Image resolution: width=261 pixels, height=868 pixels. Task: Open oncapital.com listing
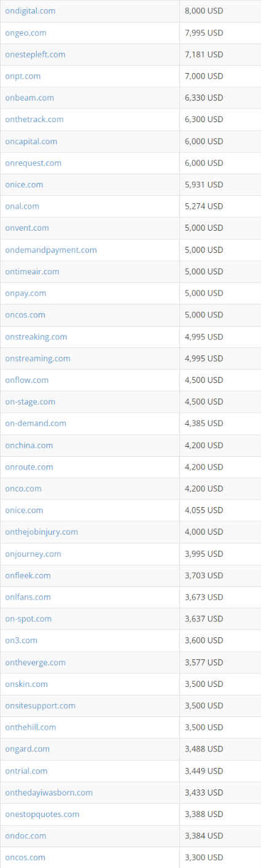tap(31, 141)
